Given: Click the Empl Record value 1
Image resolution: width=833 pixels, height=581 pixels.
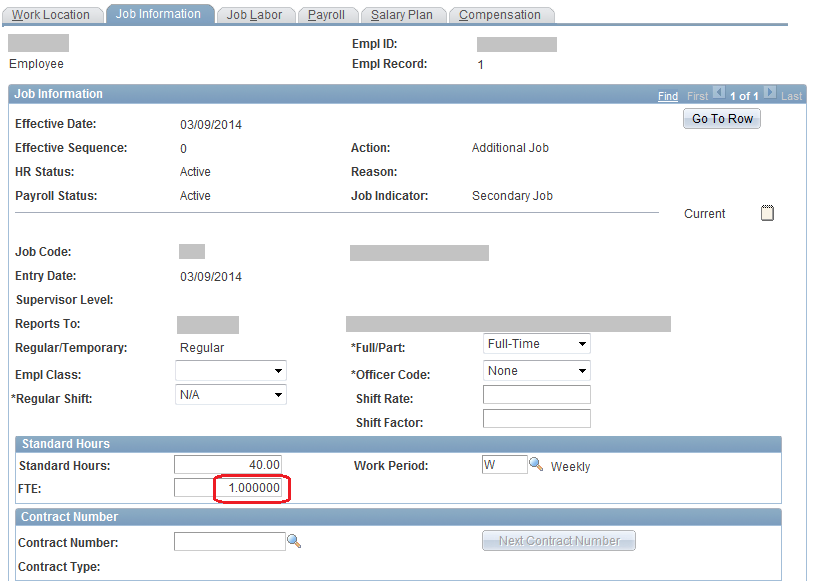Looking at the screenshot, I should tap(480, 65).
